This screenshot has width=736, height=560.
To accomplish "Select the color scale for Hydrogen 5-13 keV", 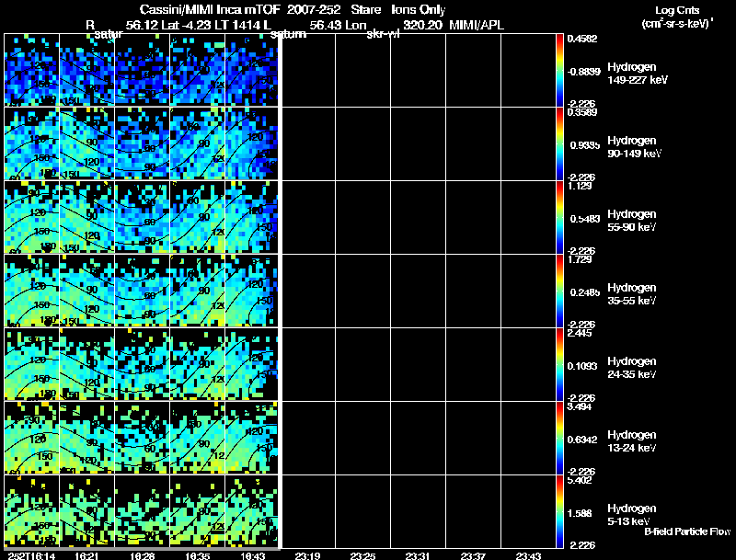I will 560,511.
